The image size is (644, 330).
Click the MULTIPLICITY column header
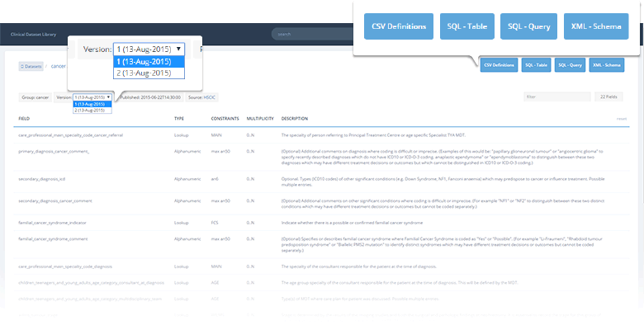pos(260,118)
